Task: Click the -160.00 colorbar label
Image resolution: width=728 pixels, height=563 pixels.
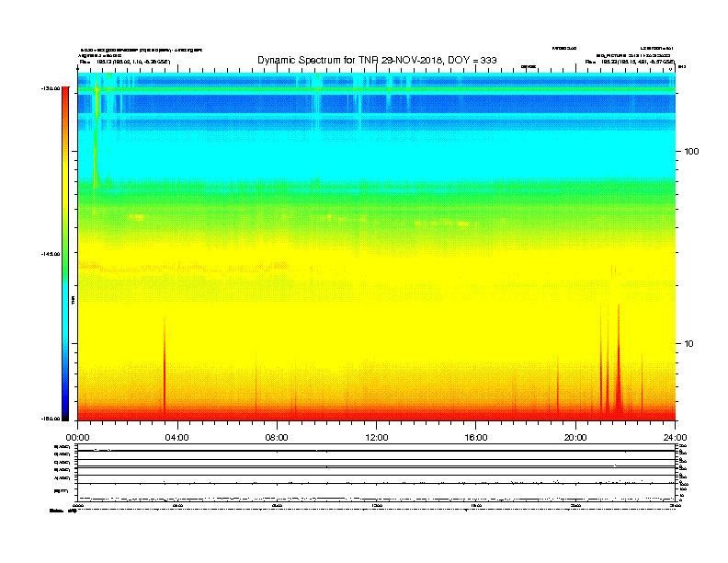Action: 51,419
